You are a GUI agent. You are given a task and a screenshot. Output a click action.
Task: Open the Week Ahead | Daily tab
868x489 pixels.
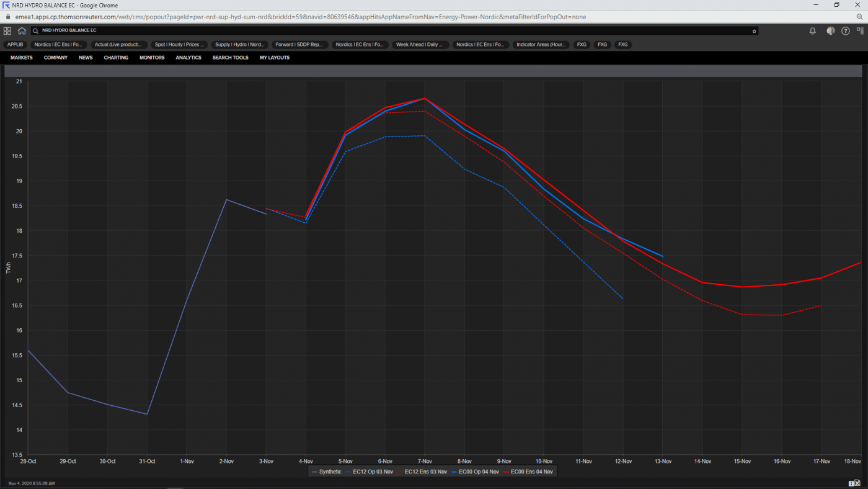pos(420,45)
